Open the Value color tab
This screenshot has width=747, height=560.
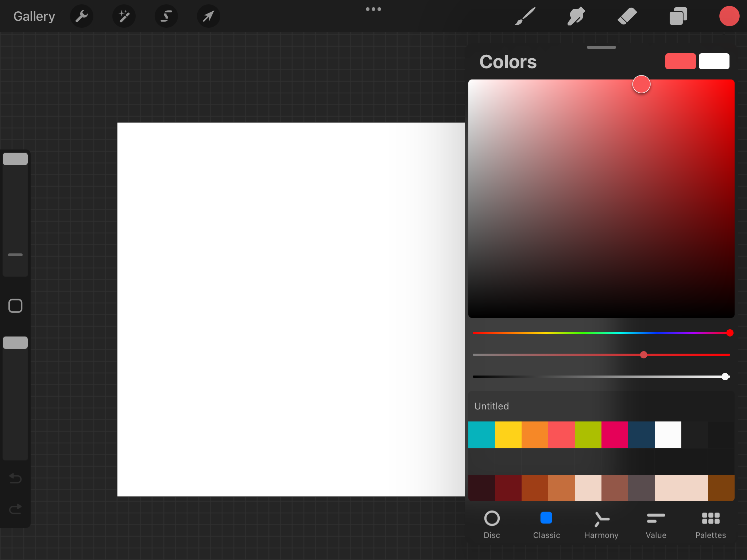[x=656, y=525]
